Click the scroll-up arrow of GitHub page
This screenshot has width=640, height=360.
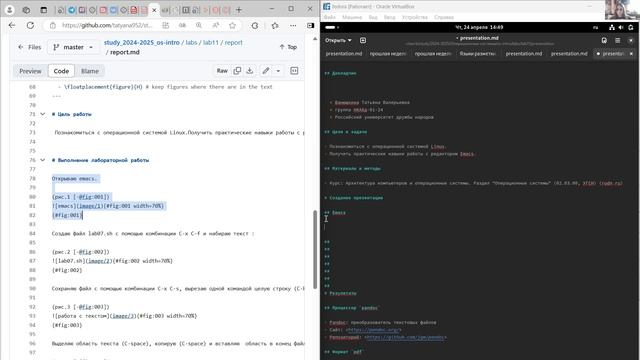pyautogui.click(x=315, y=39)
